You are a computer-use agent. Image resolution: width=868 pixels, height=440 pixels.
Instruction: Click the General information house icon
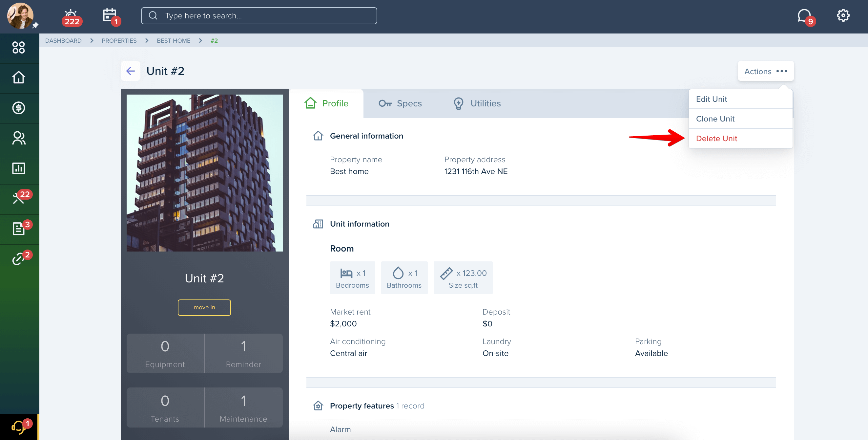318,136
